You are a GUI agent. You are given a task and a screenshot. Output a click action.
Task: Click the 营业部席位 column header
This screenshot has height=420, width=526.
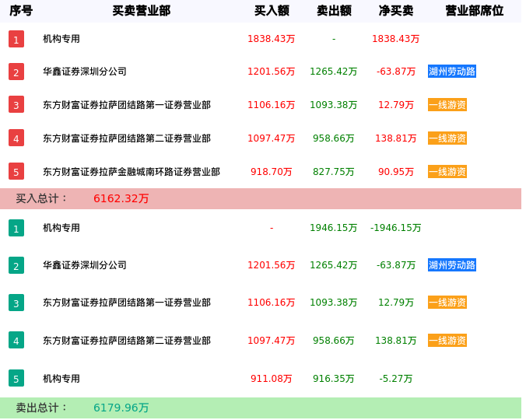474,11
